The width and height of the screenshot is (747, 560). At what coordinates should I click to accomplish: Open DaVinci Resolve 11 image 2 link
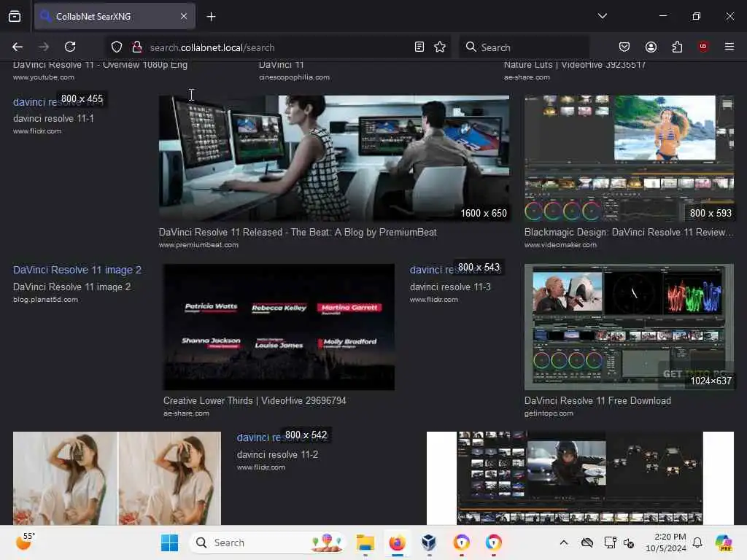(x=77, y=270)
